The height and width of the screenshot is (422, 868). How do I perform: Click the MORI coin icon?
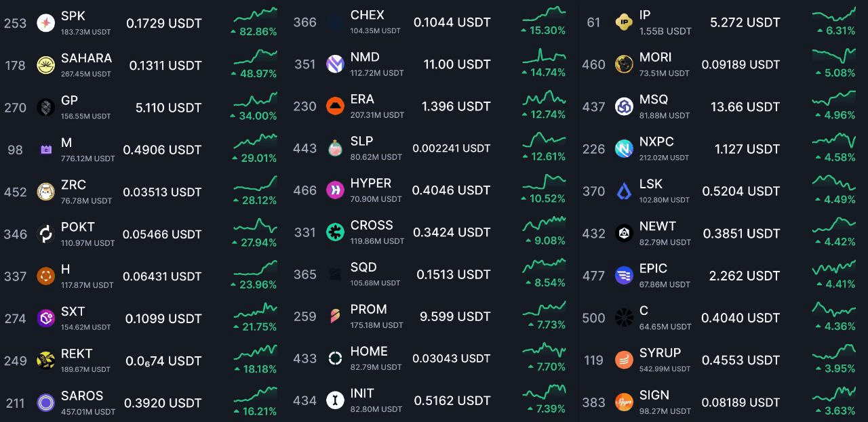tap(624, 64)
